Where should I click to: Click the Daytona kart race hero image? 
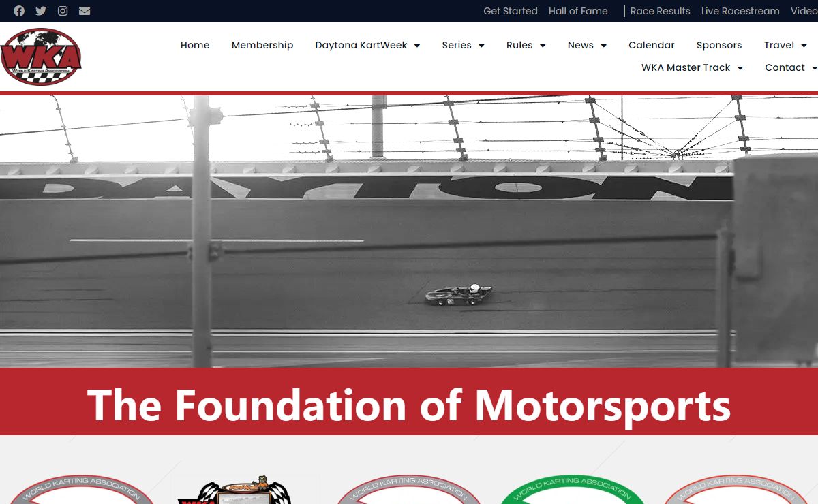(409, 232)
